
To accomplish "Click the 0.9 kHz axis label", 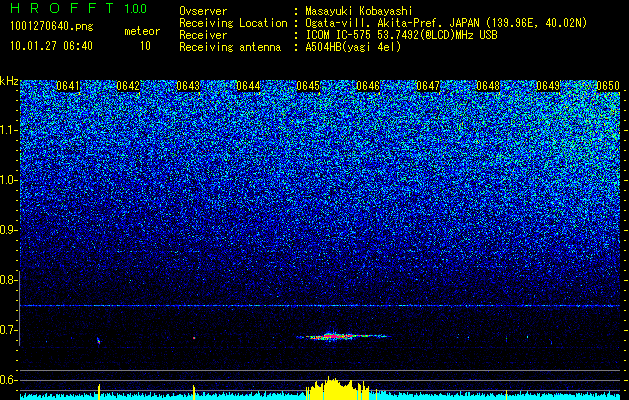I will click(8, 230).
